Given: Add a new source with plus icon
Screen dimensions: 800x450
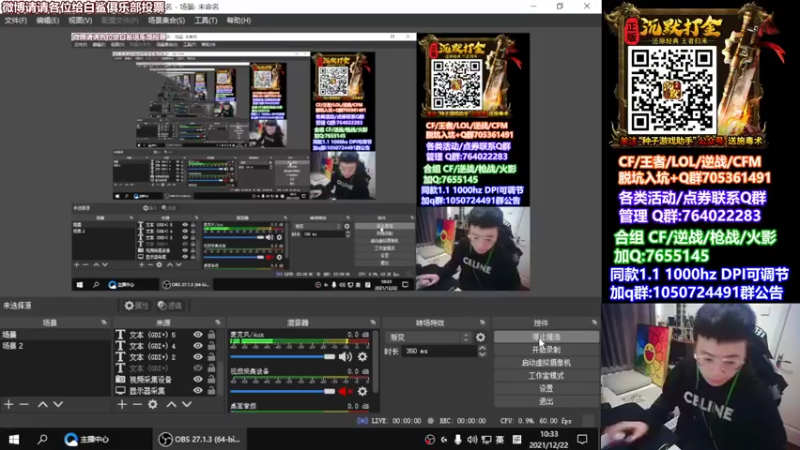Looking at the screenshot, I should pyautogui.click(x=122, y=404).
